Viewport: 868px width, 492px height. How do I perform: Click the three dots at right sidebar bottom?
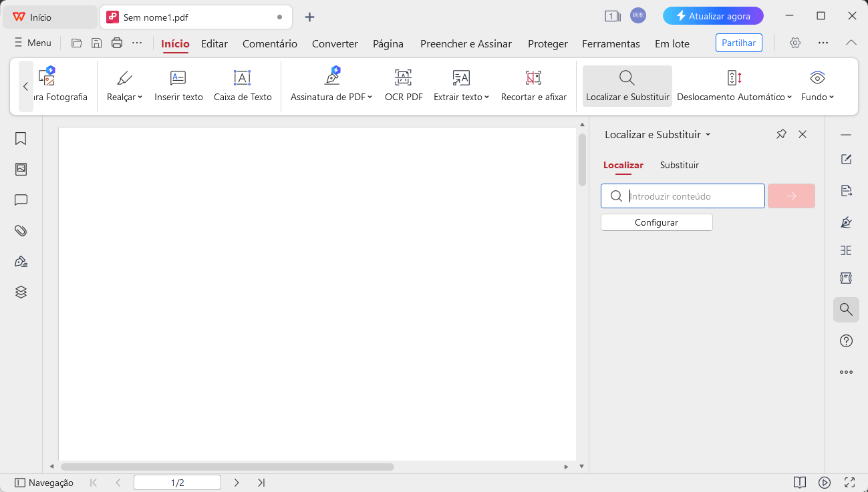[846, 372]
